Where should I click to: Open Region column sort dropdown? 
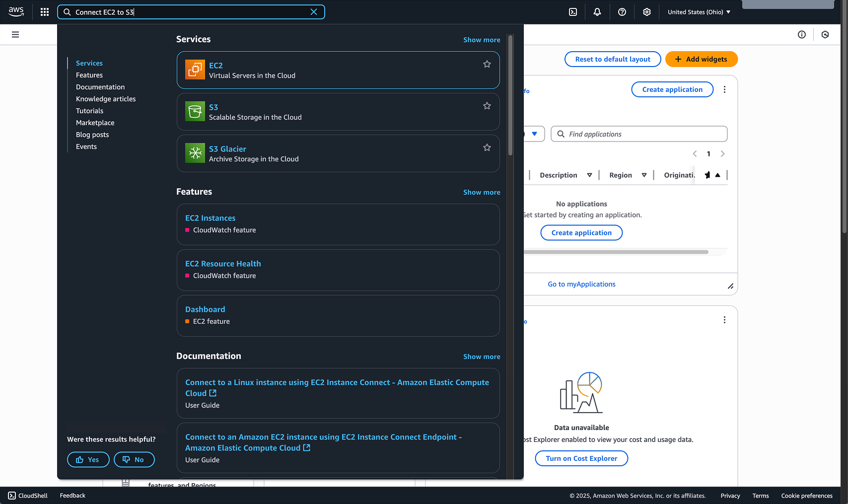644,175
